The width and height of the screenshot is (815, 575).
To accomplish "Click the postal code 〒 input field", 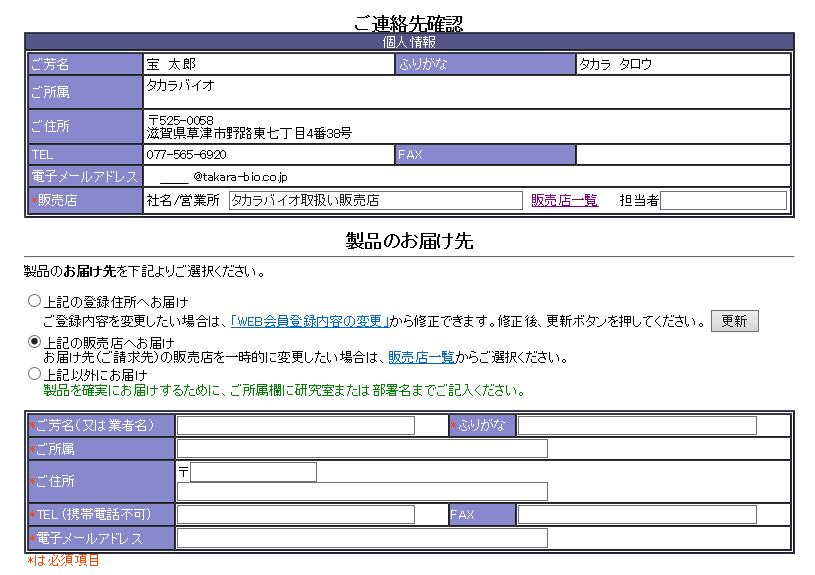I will [x=254, y=472].
